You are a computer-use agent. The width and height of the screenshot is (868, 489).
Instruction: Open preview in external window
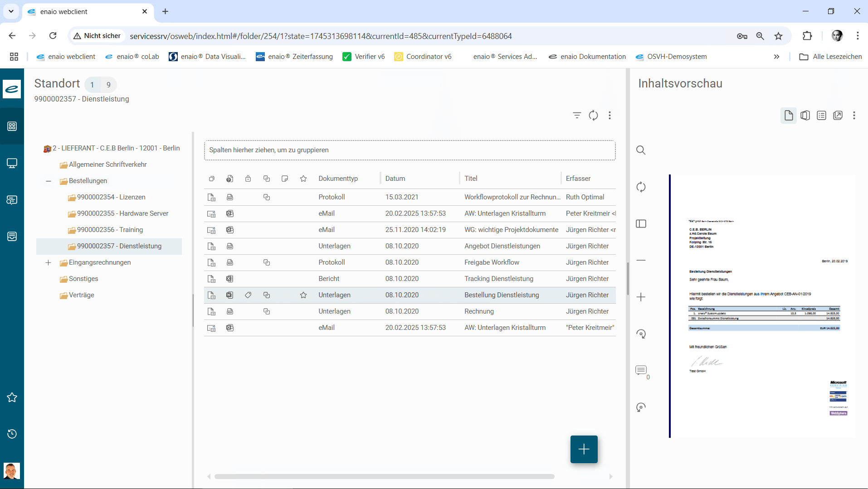click(838, 116)
